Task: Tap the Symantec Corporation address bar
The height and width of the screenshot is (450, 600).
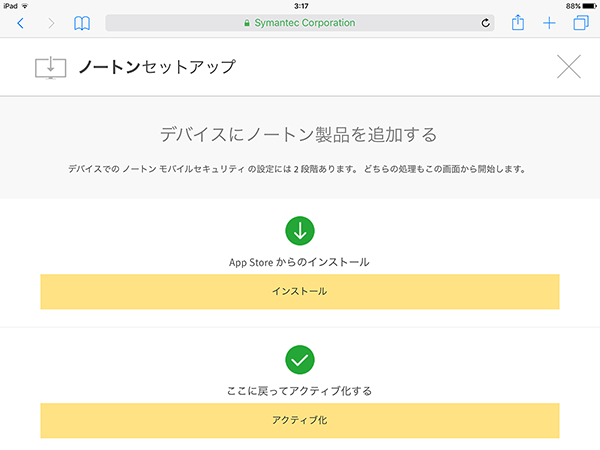Action: 300,23
